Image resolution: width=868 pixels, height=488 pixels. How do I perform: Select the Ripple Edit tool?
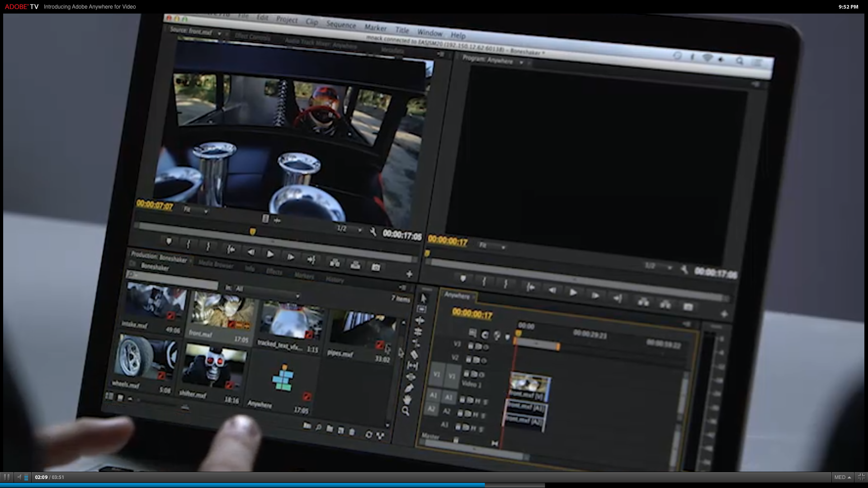click(x=420, y=321)
